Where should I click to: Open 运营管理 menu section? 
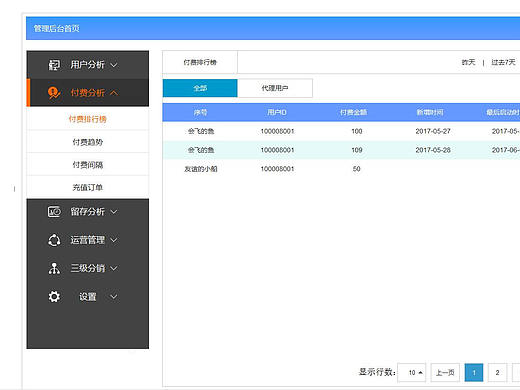click(88, 240)
